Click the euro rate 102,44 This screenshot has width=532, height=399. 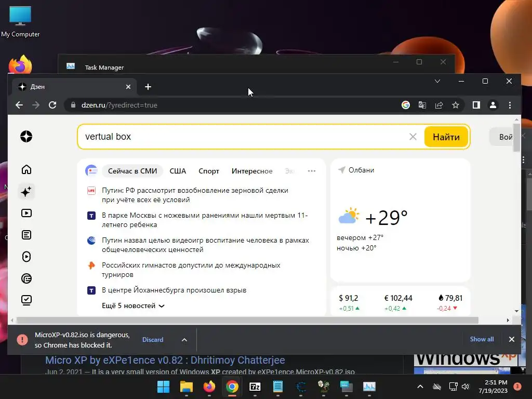click(398, 298)
